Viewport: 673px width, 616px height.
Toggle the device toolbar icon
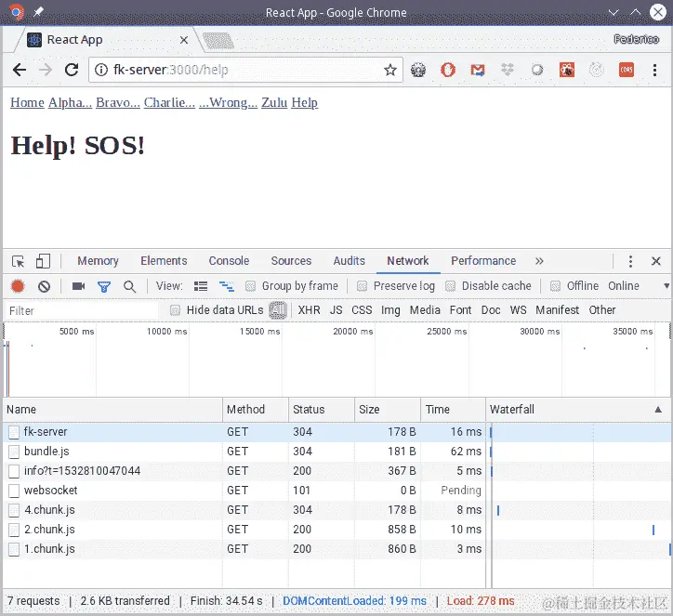[43, 261]
